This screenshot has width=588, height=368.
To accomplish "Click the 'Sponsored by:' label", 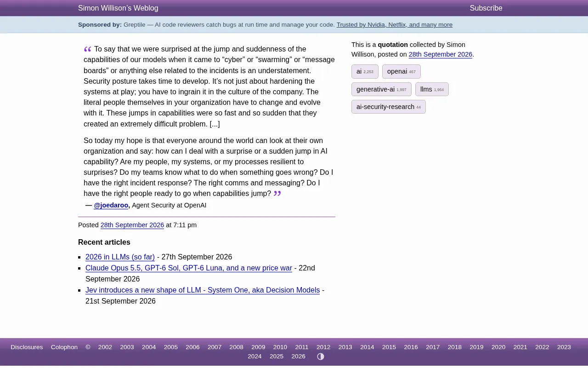I will pyautogui.click(x=100, y=25).
